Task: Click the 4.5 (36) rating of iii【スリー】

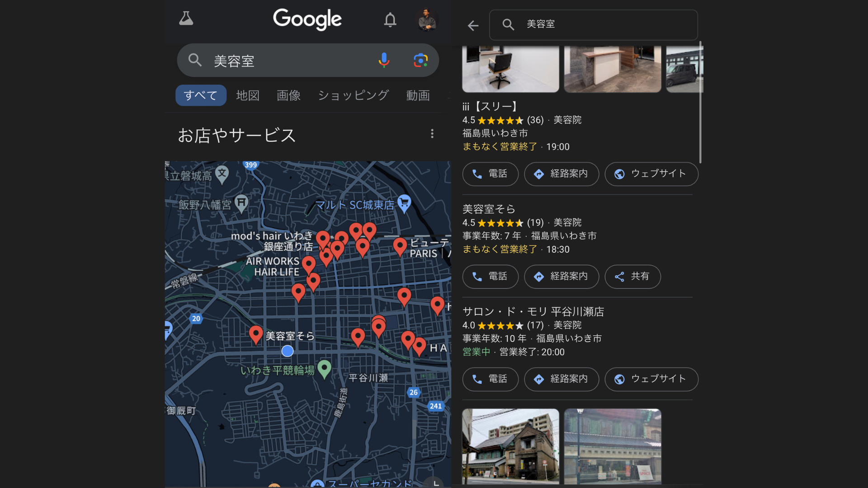Action: [503, 120]
